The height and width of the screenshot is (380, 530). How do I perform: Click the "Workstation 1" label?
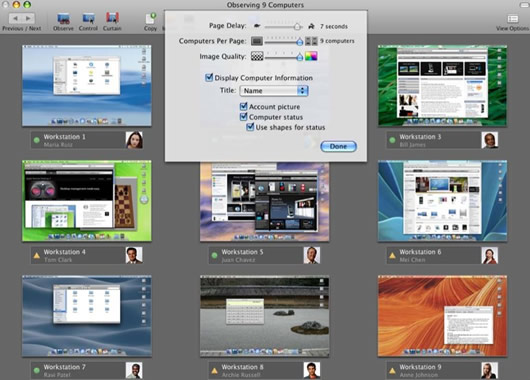[x=65, y=137]
